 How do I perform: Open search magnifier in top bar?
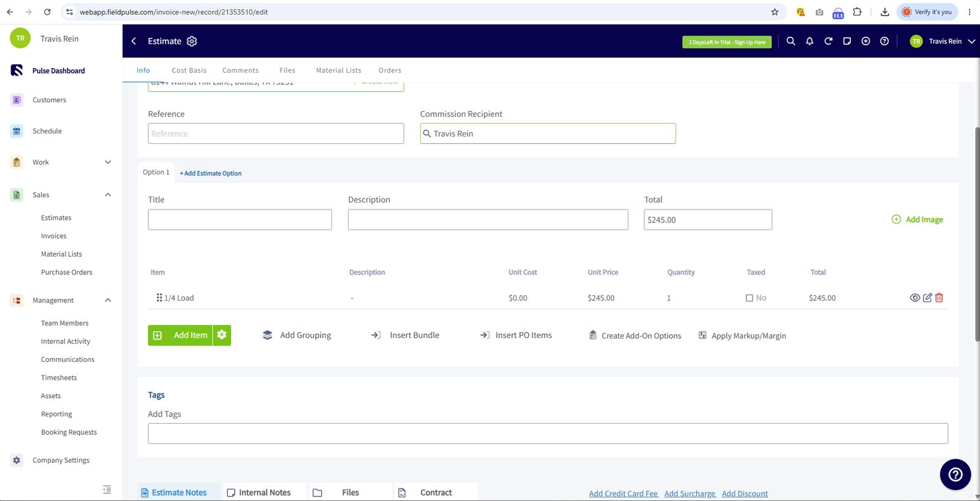791,41
